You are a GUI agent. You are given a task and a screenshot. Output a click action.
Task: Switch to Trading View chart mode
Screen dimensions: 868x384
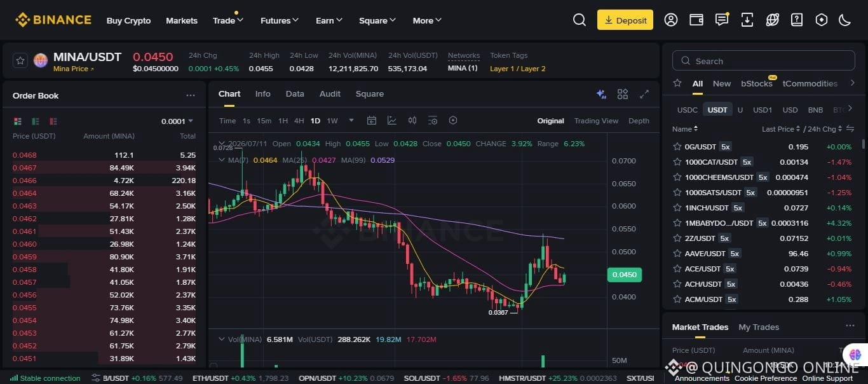pos(596,121)
